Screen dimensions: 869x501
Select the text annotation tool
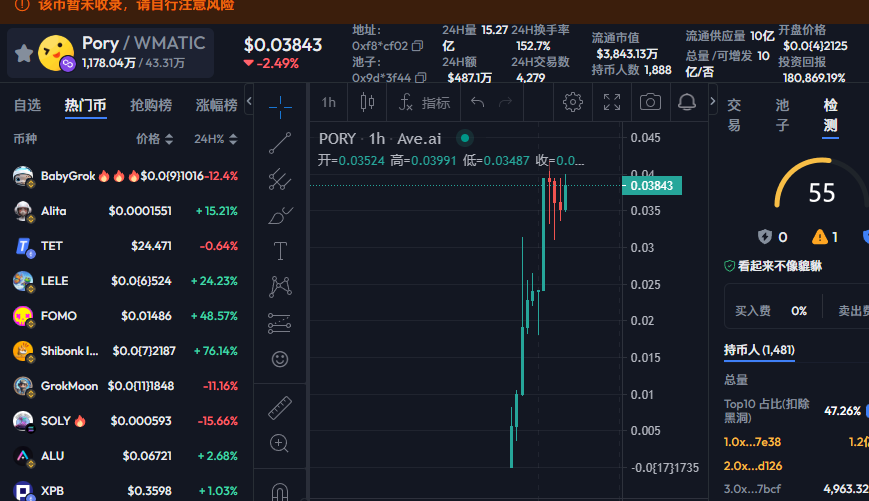pyautogui.click(x=280, y=251)
